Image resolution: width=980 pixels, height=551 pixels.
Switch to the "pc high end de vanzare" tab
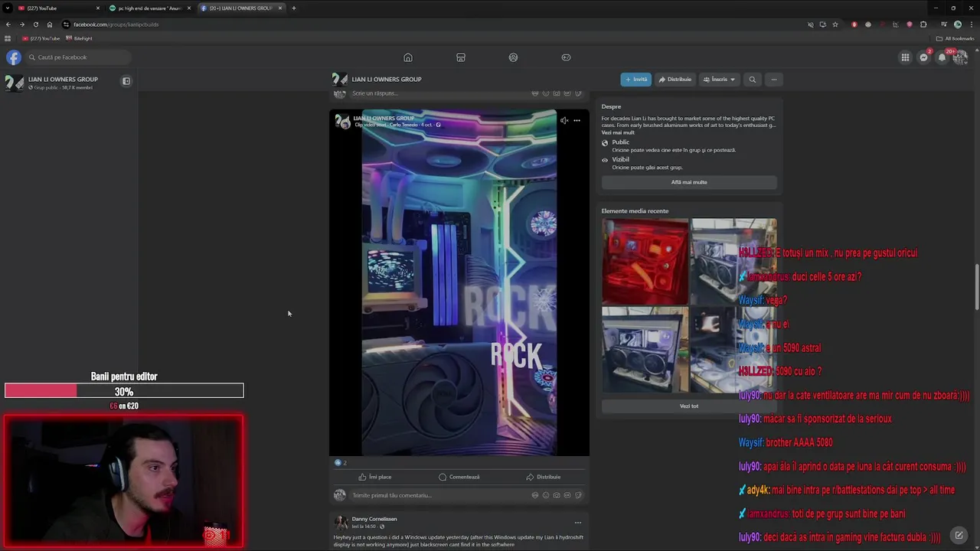149,8
